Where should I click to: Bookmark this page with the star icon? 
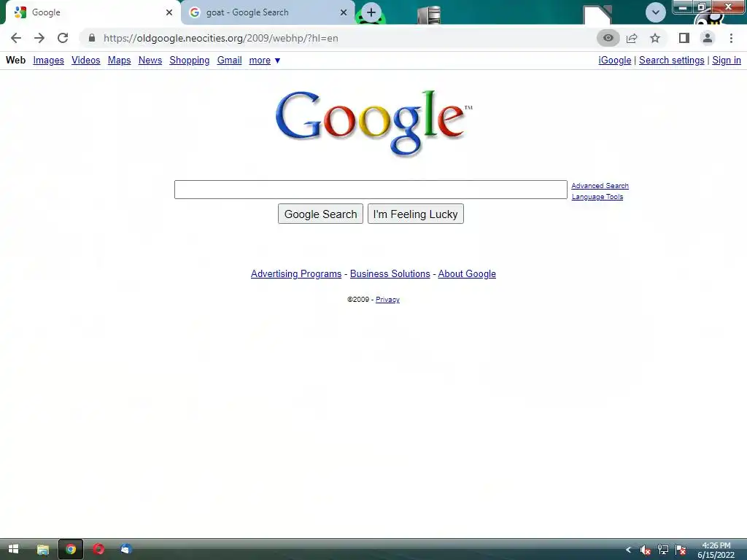655,38
